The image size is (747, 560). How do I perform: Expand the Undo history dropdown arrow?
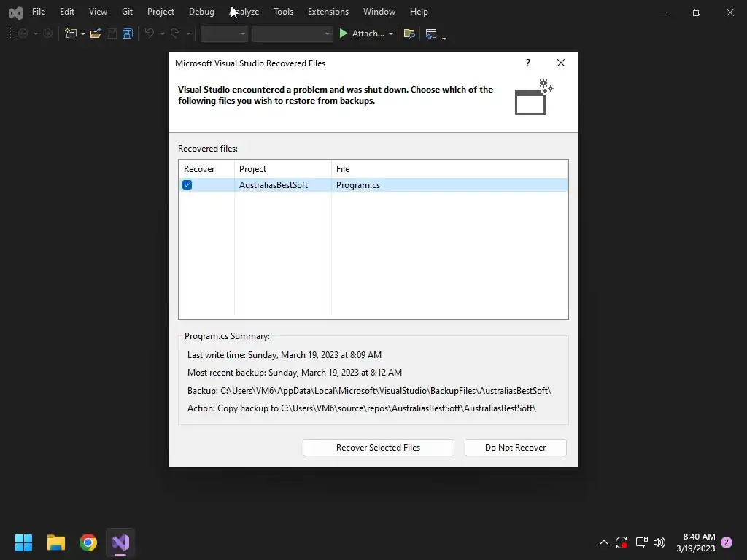pos(163,34)
